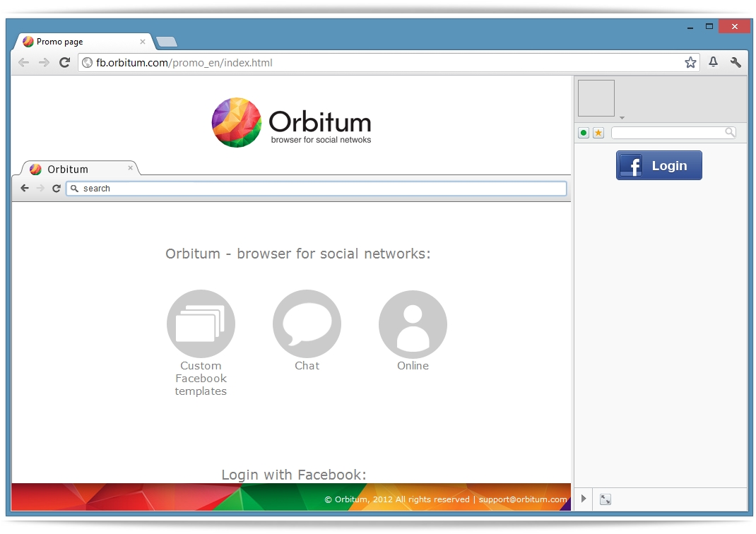Click the 'Online' label text
The height and width of the screenshot is (534, 756).
click(413, 366)
